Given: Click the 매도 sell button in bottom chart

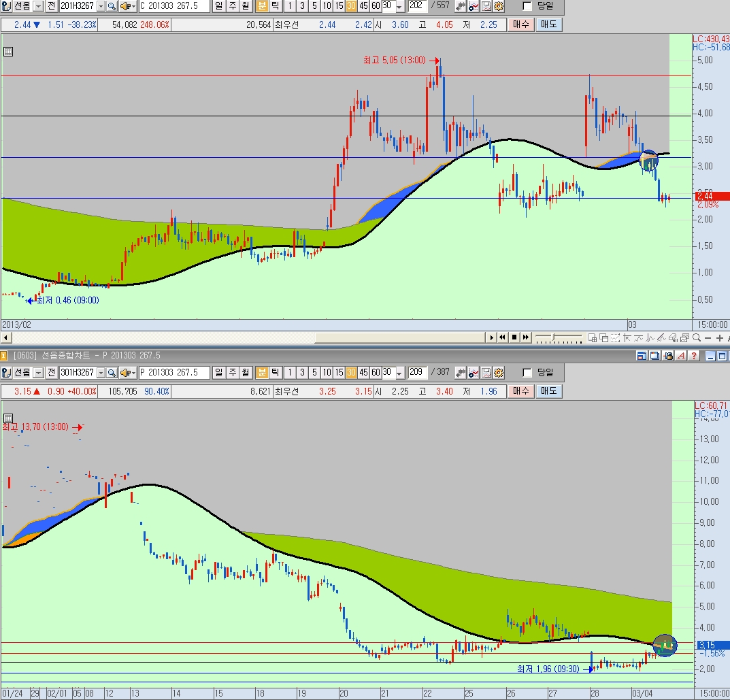Looking at the screenshot, I should [548, 391].
